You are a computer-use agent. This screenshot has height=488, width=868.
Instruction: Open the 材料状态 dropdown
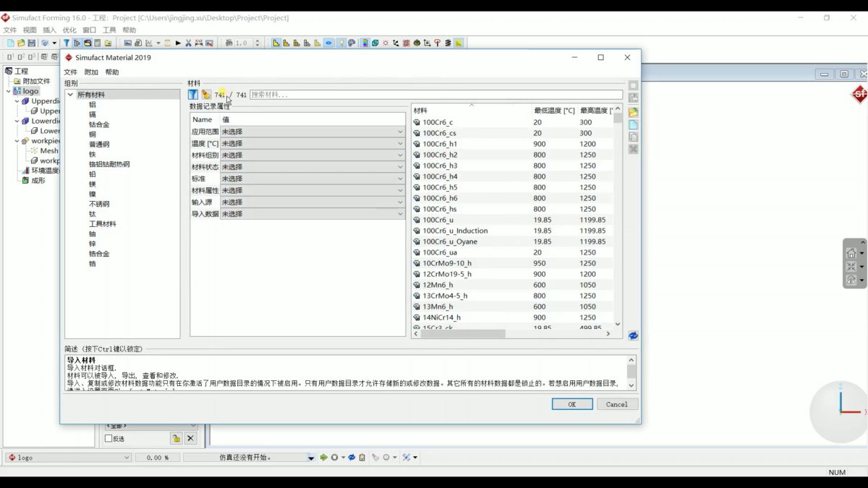pyautogui.click(x=312, y=167)
